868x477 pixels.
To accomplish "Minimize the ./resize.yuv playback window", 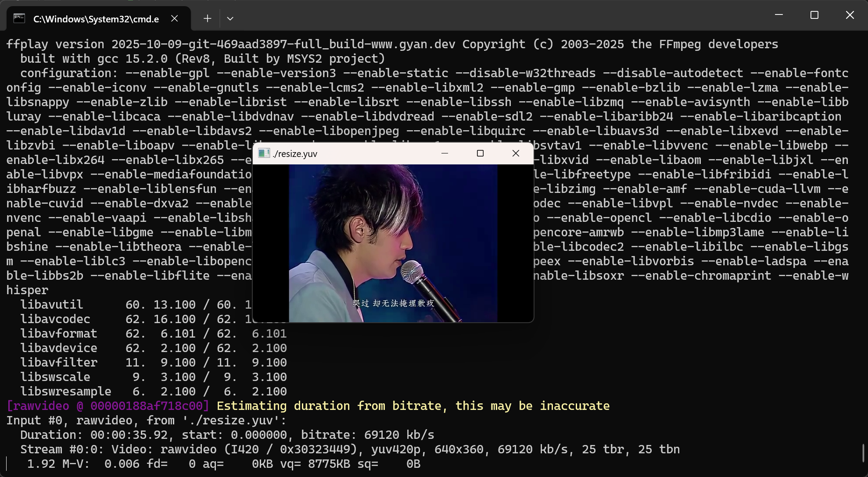I will 445,153.
